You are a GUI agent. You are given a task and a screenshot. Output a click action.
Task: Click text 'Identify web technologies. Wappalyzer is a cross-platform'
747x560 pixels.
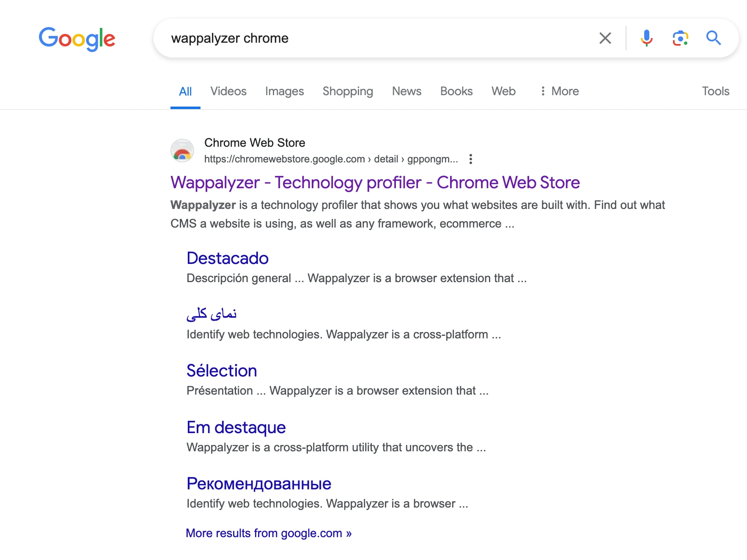tap(337, 335)
